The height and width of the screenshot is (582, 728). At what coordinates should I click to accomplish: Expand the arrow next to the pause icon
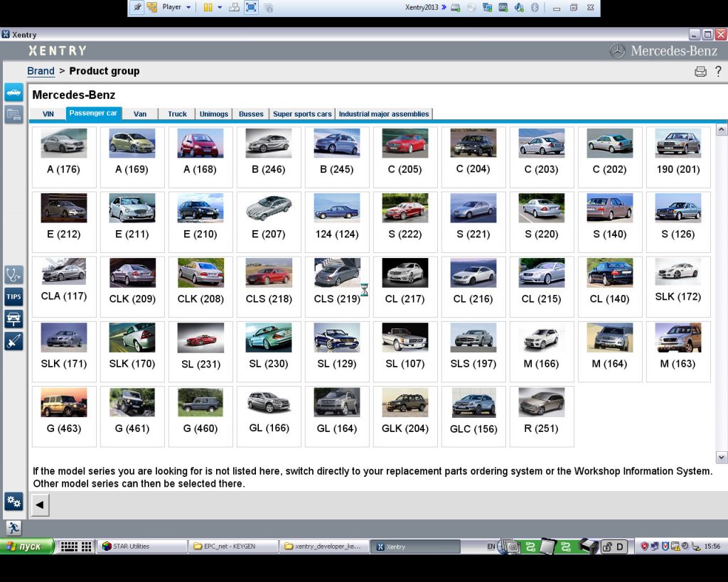coord(220,7)
